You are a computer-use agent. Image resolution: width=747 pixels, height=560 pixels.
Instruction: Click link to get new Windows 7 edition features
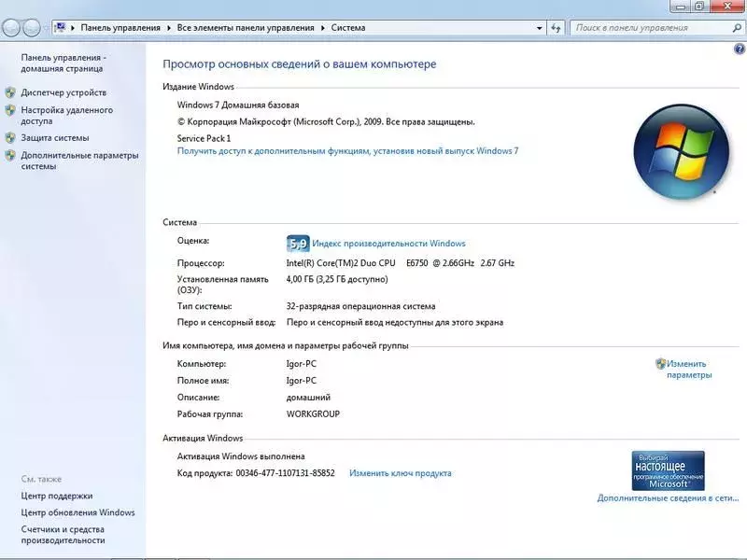pyautogui.click(x=347, y=151)
